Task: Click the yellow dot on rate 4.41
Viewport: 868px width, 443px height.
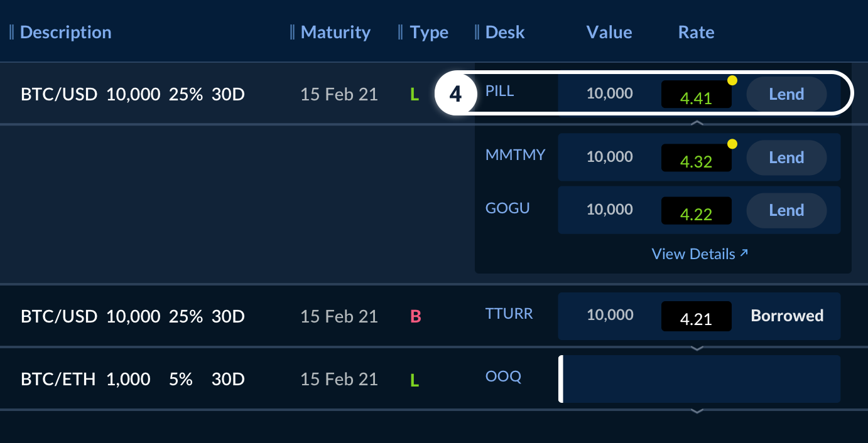Action: point(732,80)
